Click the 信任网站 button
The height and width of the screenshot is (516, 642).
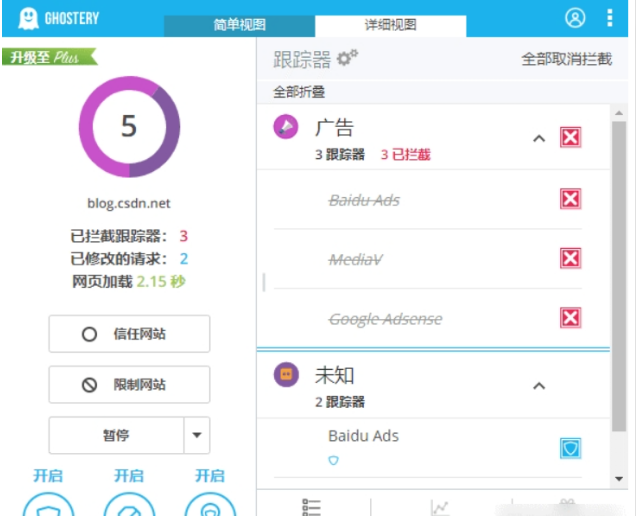[129, 334]
